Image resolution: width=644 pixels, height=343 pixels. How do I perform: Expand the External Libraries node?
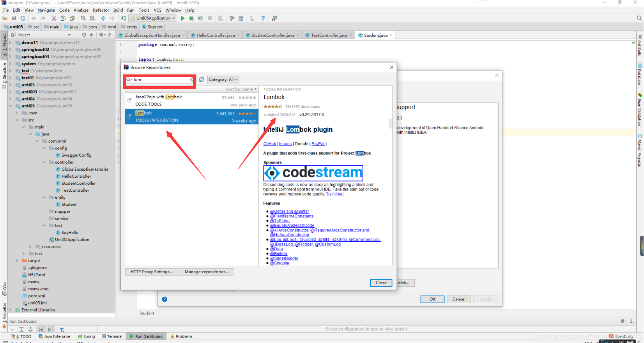pyautogui.click(x=11, y=310)
